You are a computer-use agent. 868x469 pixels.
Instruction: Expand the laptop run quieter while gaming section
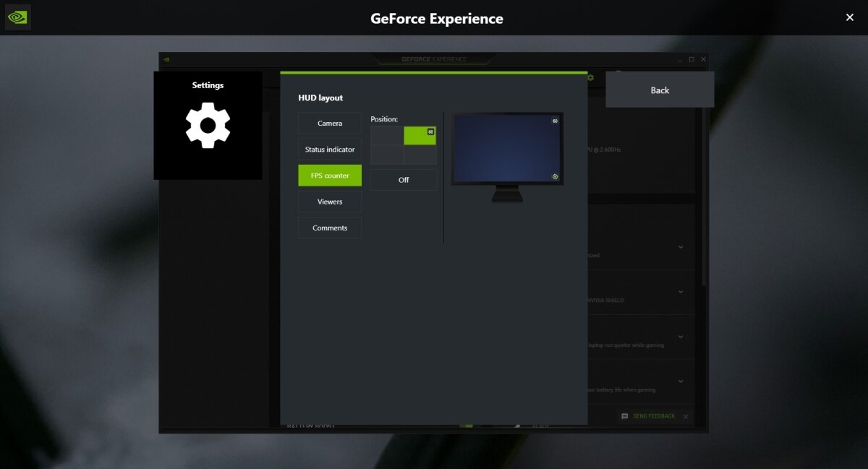click(679, 337)
